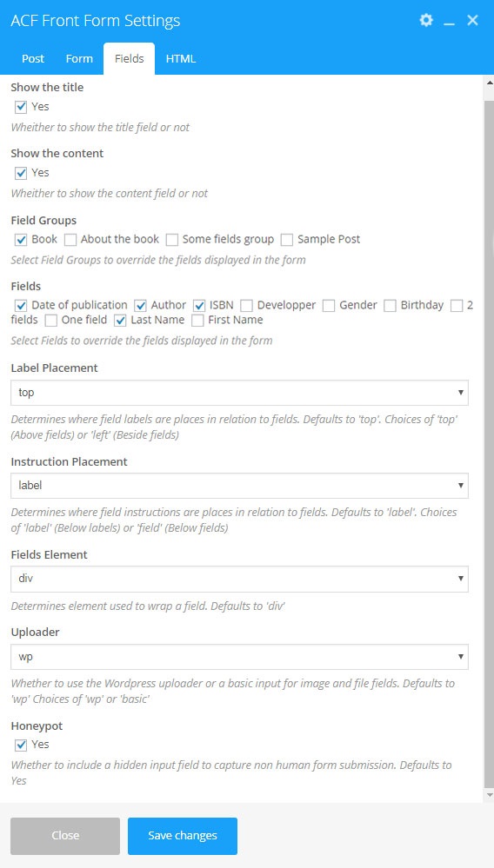Tick the First Name field checkbox
The width and height of the screenshot is (494, 868).
[197, 320]
